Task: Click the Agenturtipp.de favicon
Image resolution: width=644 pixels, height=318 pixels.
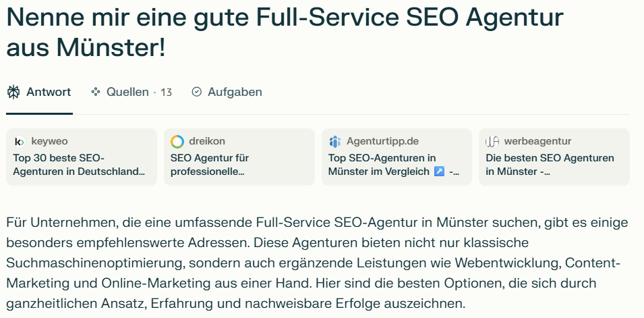Action: pyautogui.click(x=335, y=142)
